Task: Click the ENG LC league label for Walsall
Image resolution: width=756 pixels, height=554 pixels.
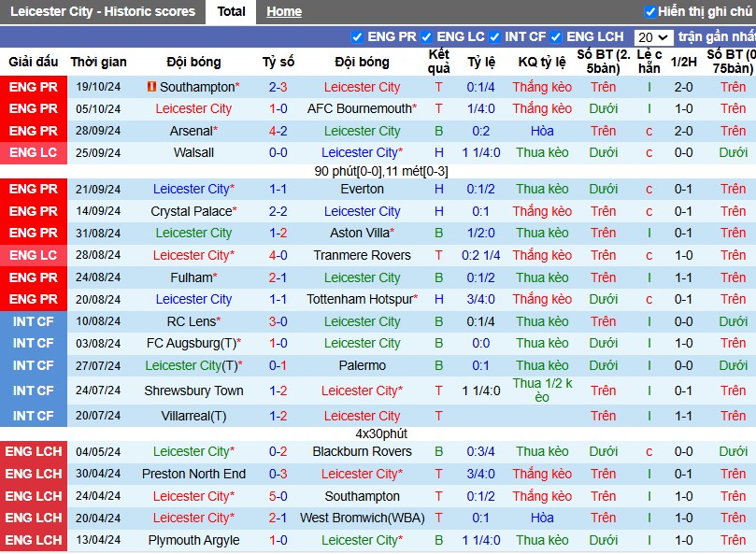Action: click(x=34, y=153)
